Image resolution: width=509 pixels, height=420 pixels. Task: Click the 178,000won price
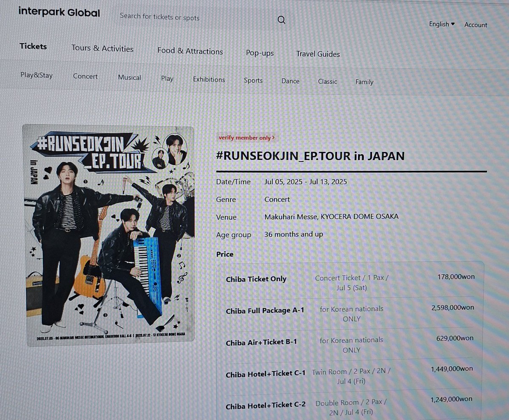pyautogui.click(x=456, y=277)
